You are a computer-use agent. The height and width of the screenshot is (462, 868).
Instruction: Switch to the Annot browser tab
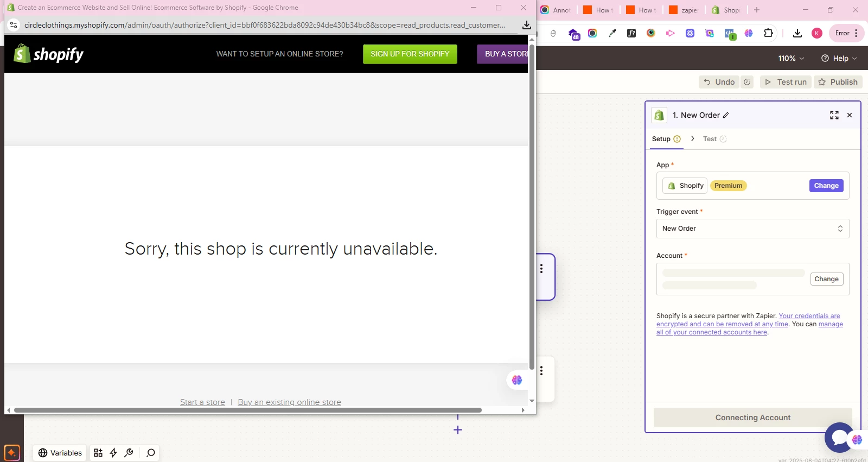pyautogui.click(x=556, y=10)
